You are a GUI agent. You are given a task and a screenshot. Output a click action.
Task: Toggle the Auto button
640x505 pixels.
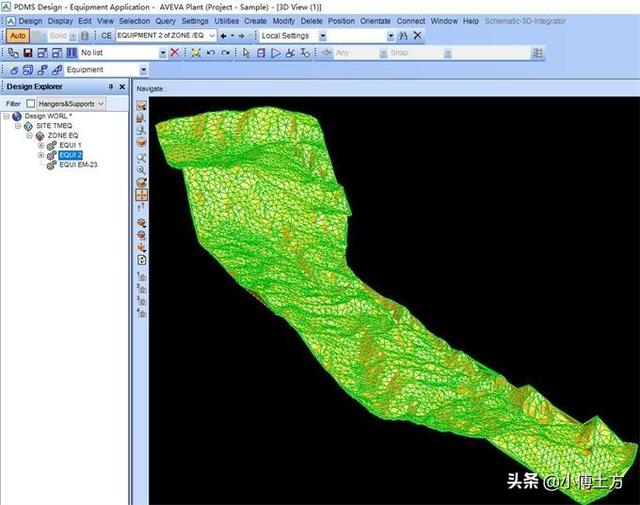click(18, 36)
